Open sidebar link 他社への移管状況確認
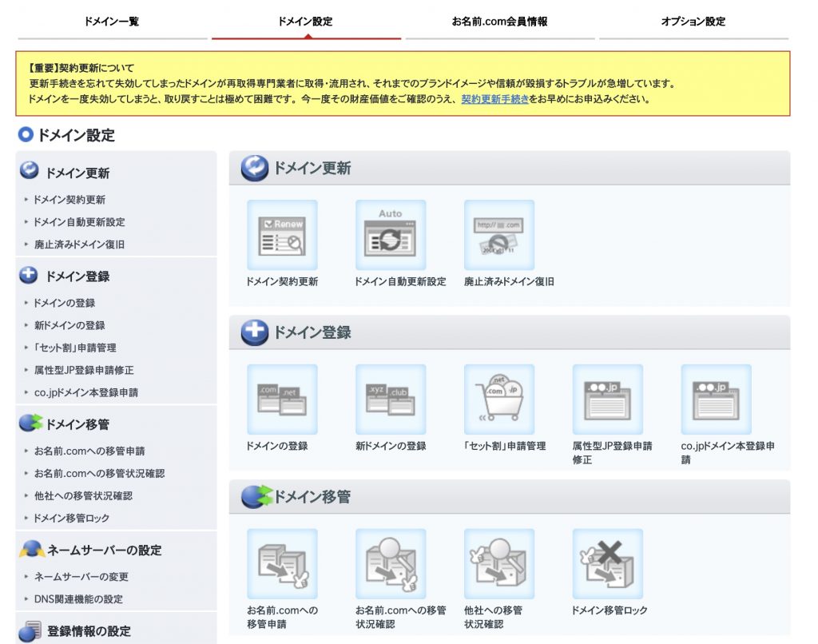 pyautogui.click(x=83, y=496)
